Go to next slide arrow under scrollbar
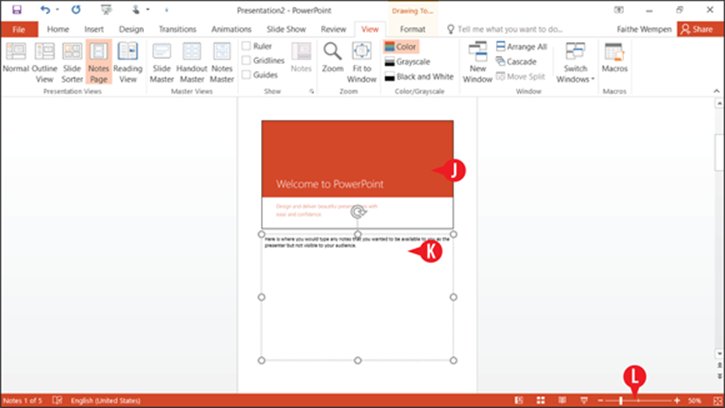This screenshot has height=408, width=725. pos(719,376)
